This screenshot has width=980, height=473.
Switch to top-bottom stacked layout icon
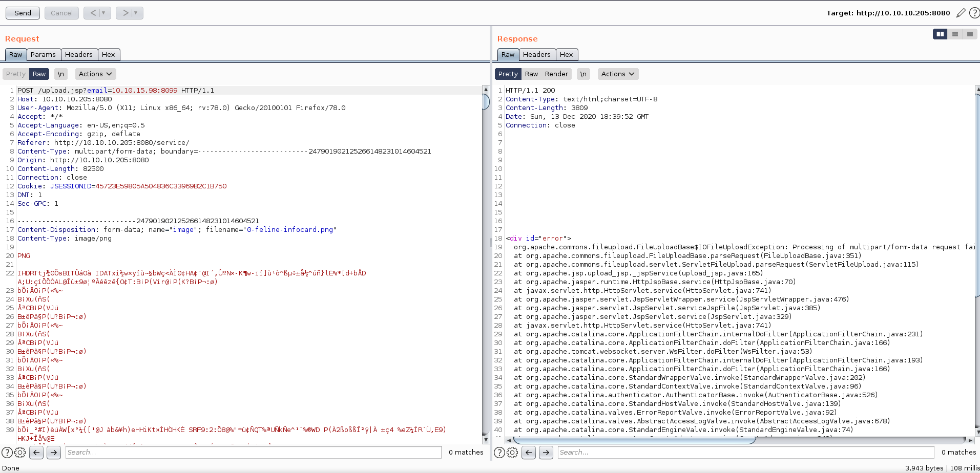point(955,34)
